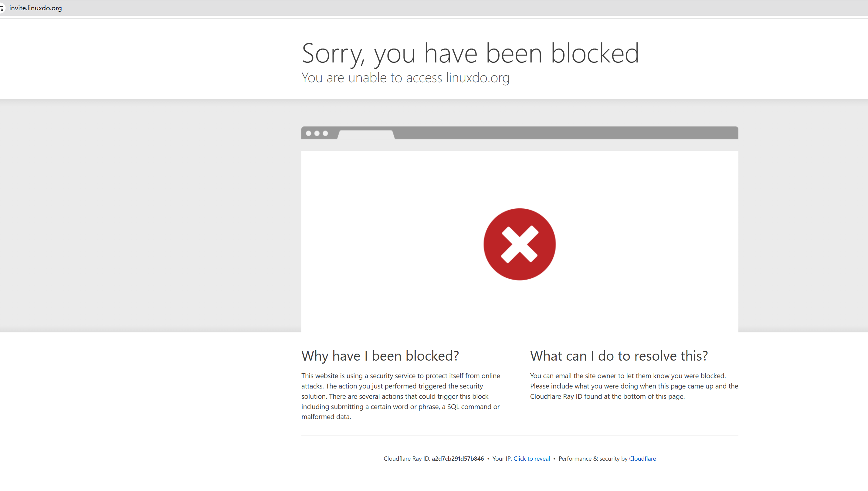This screenshot has width=868, height=491.
Task: Select the invite.linuxdo.org address bar text
Action: (36, 8)
